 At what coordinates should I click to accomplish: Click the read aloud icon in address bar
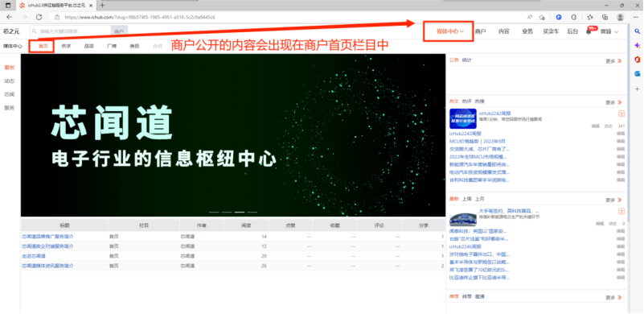click(x=530, y=17)
